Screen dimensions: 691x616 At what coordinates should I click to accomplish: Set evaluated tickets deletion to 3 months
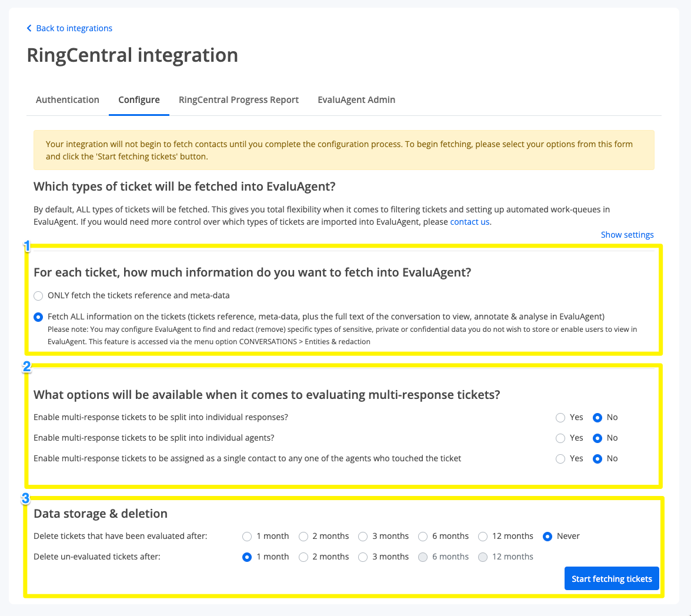click(x=363, y=537)
